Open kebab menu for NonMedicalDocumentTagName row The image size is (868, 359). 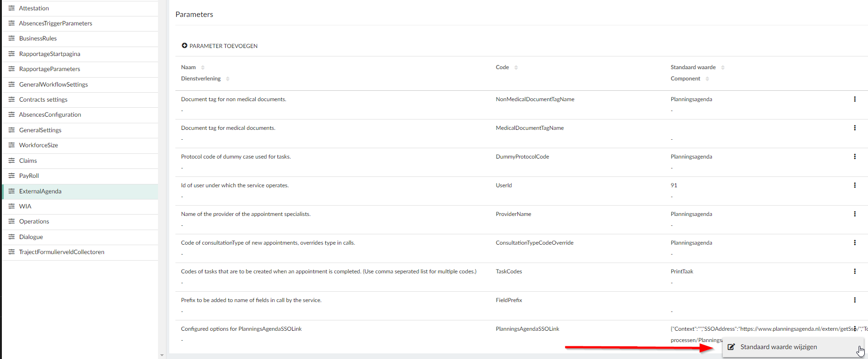click(854, 99)
